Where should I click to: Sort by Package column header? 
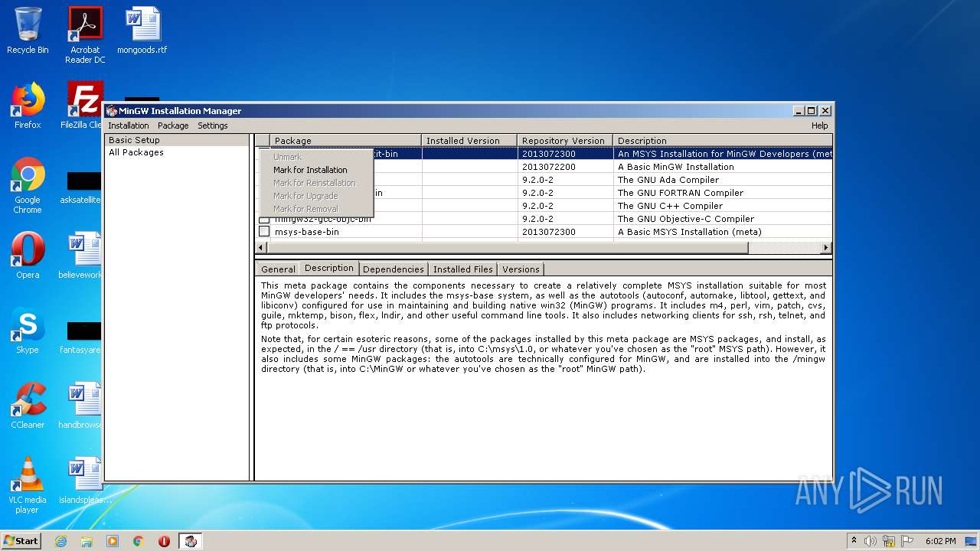(345, 141)
